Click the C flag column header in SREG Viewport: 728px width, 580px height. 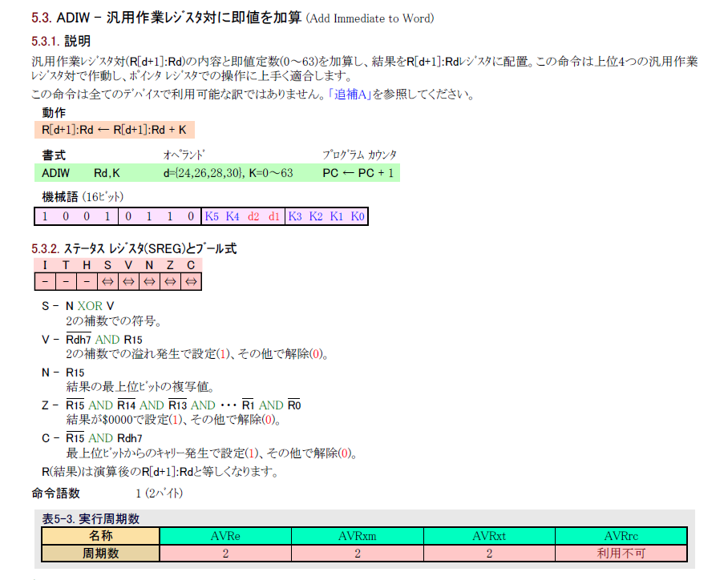point(191,265)
